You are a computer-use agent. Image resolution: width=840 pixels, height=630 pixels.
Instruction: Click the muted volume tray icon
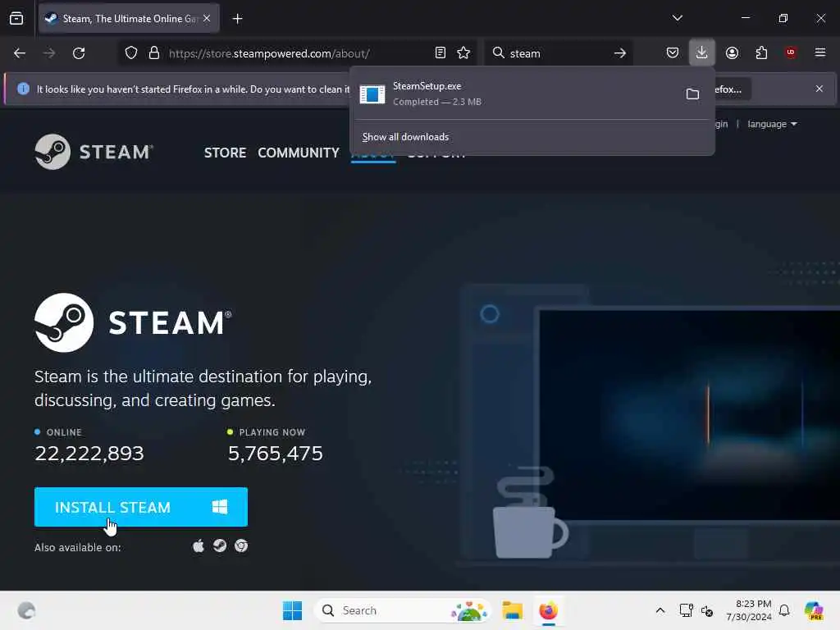tap(707, 610)
